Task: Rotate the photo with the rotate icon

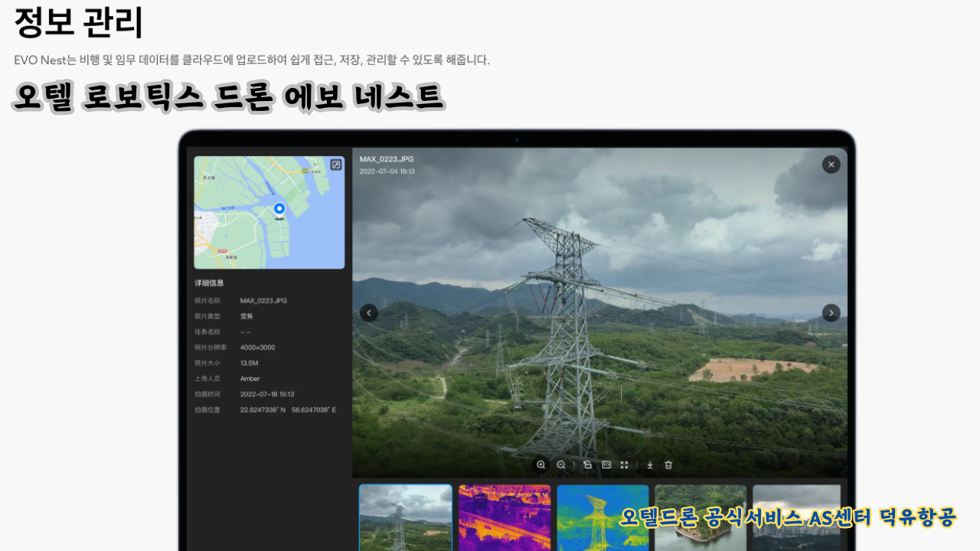Action: [587, 465]
